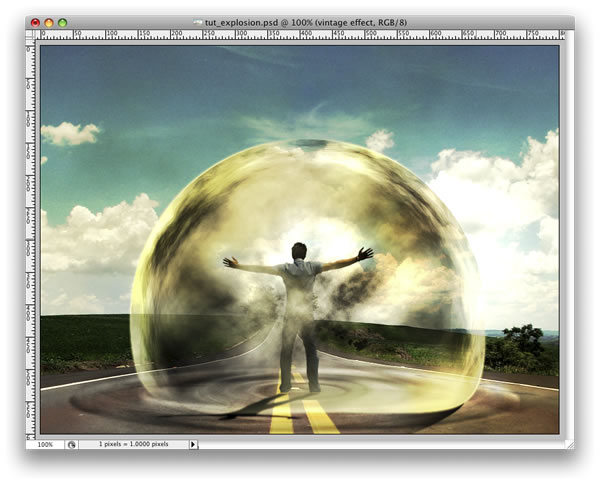
Task: Click the window resize grip in bottom-right corner
Action: (x=570, y=445)
